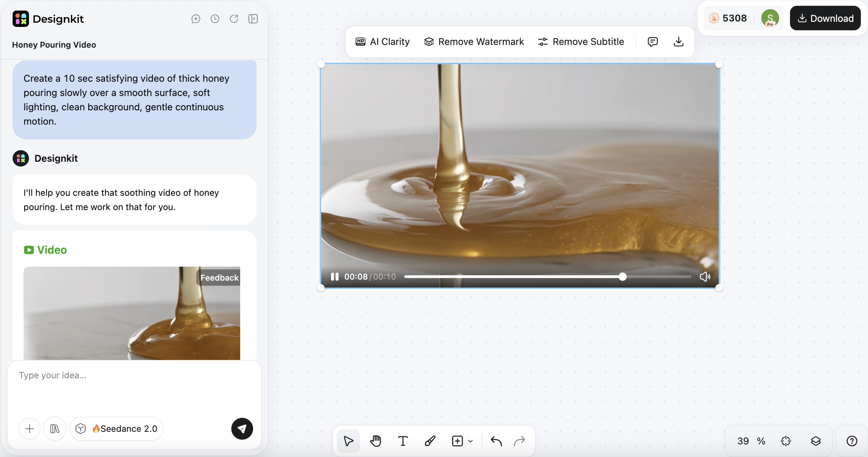Pause the video playback
The image size is (868, 457).
pyautogui.click(x=335, y=277)
